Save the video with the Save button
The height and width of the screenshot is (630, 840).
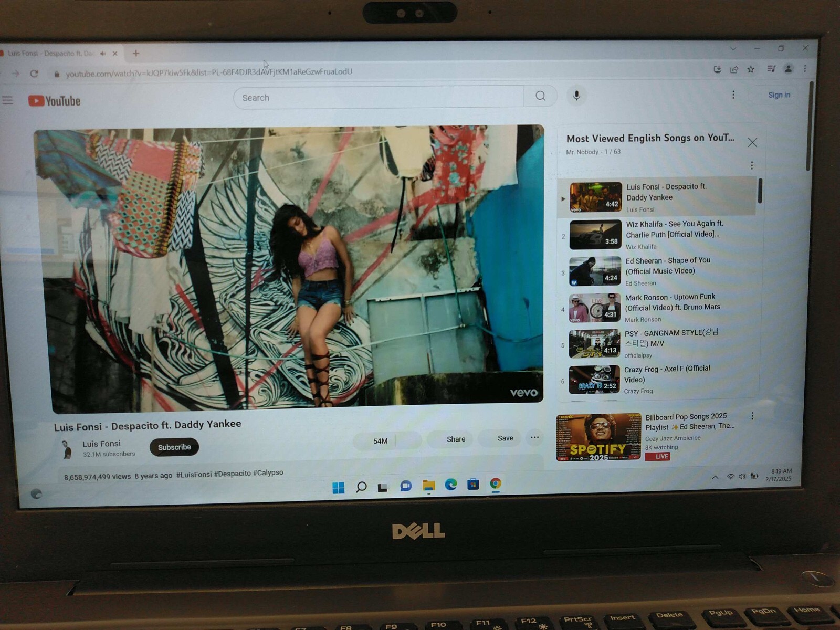499,438
